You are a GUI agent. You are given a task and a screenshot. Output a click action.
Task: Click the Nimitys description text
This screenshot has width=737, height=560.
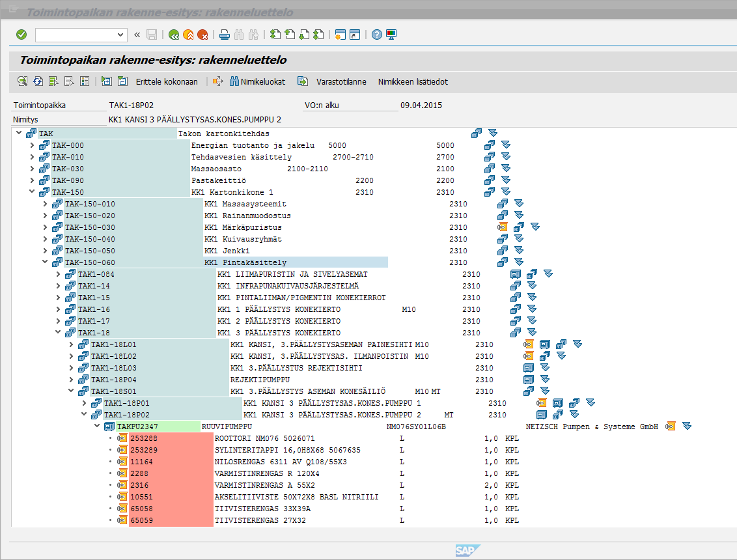point(195,119)
